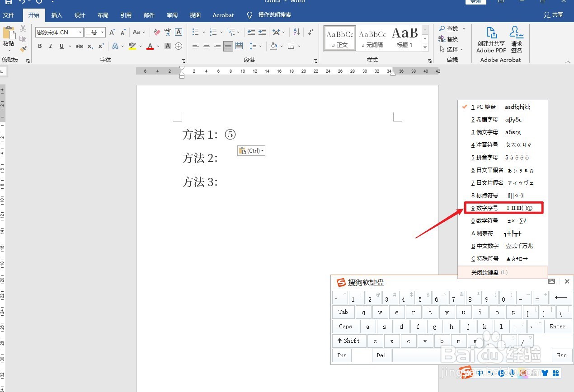574x392 pixels.
Task: Select the 标题 1 style thumbnail
Action: [x=405, y=38]
